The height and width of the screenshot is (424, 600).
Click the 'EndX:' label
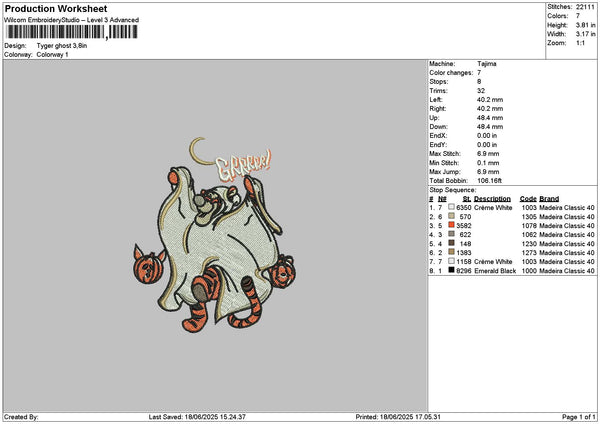(x=438, y=136)
